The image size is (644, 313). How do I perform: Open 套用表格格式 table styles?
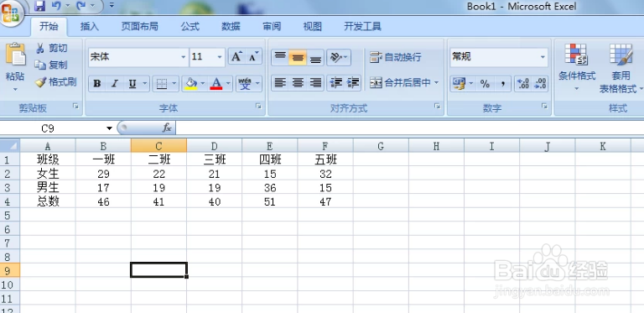click(621, 68)
